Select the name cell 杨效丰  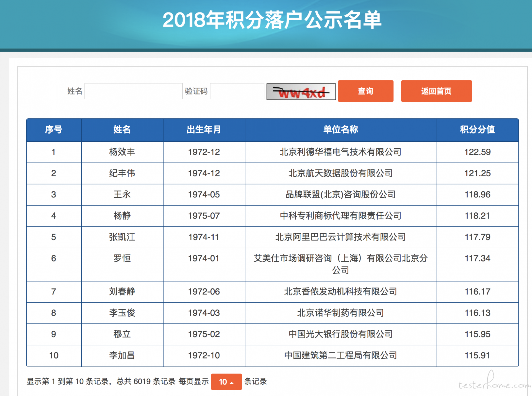click(122, 152)
